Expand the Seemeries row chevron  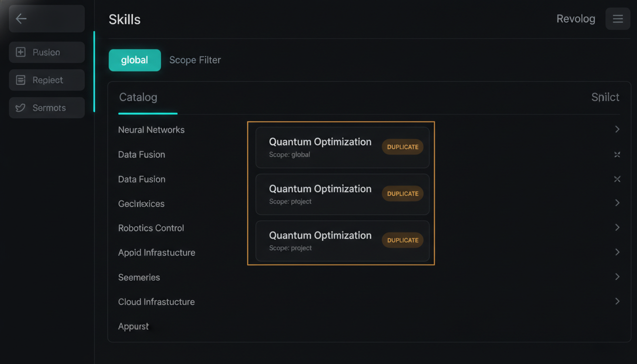pyautogui.click(x=617, y=277)
